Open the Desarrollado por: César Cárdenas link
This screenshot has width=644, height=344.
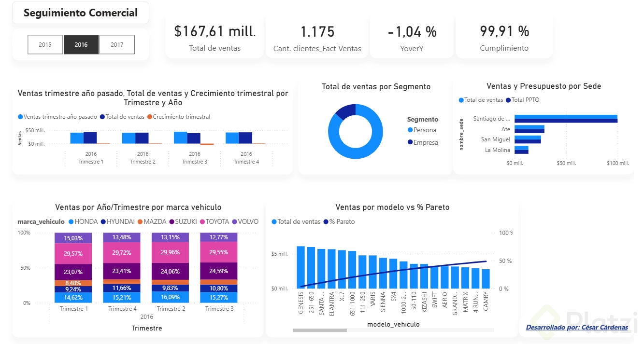point(577,327)
